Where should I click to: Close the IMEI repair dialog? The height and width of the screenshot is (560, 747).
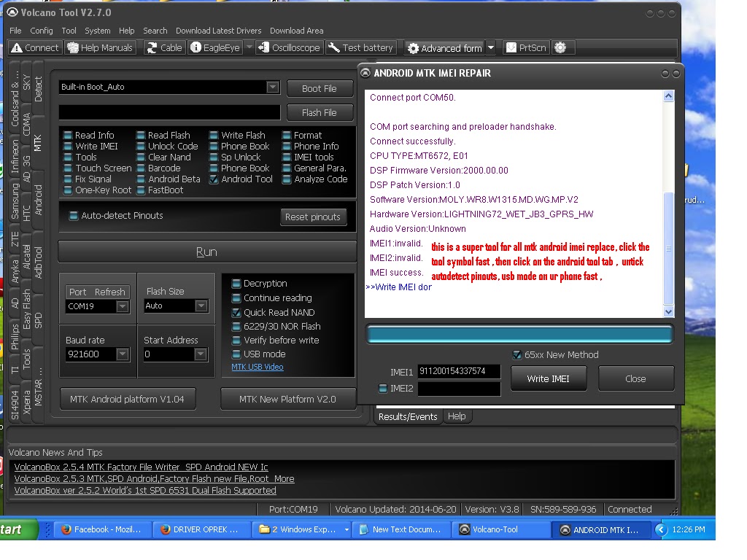pyautogui.click(x=635, y=379)
